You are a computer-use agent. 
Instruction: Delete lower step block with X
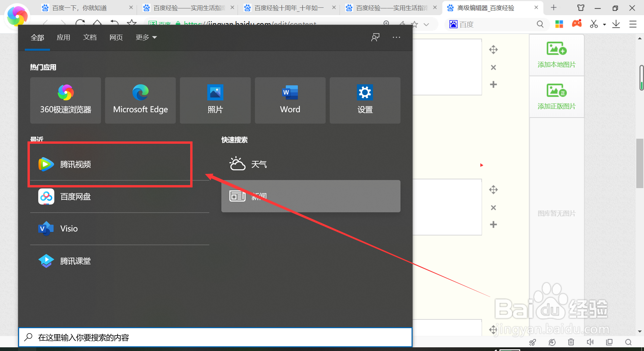coord(493,208)
